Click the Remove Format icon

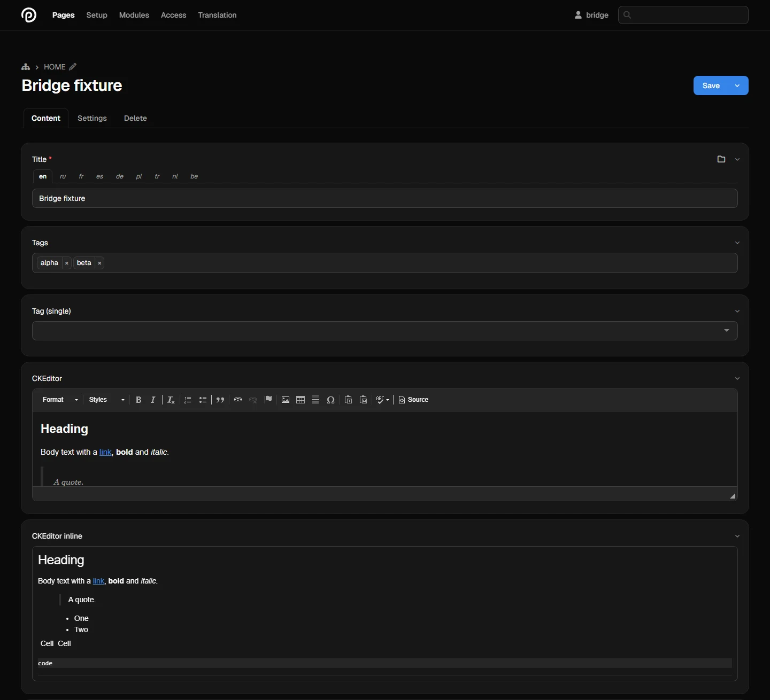click(x=171, y=400)
